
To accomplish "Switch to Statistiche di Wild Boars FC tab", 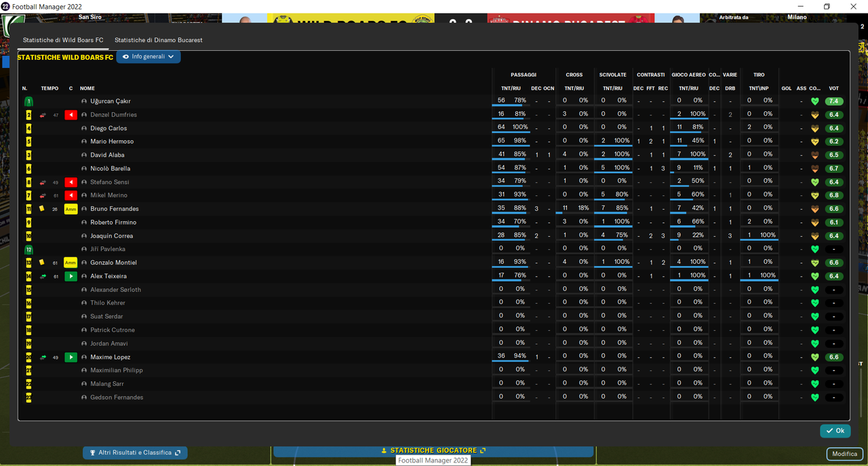I will pos(63,40).
